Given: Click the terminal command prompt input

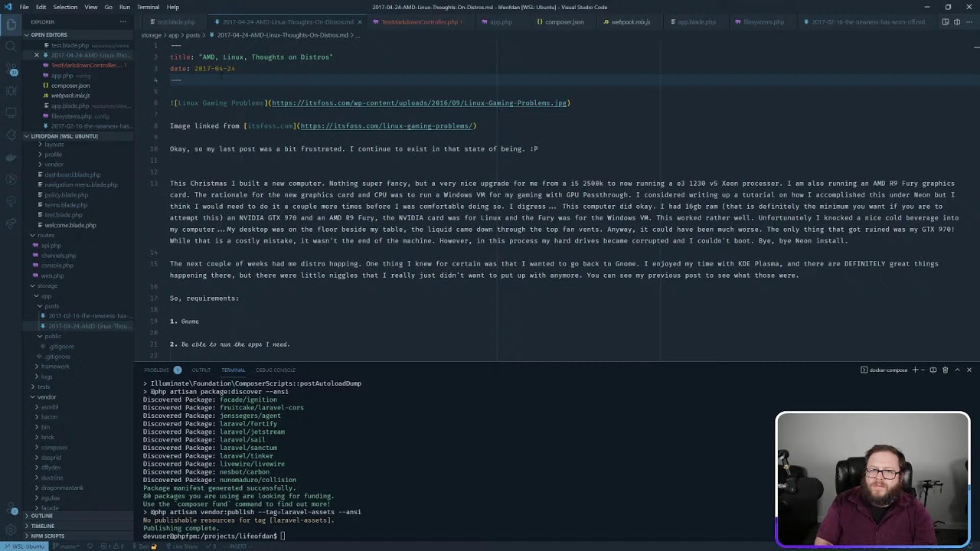Looking at the screenshot, I should pos(283,536).
